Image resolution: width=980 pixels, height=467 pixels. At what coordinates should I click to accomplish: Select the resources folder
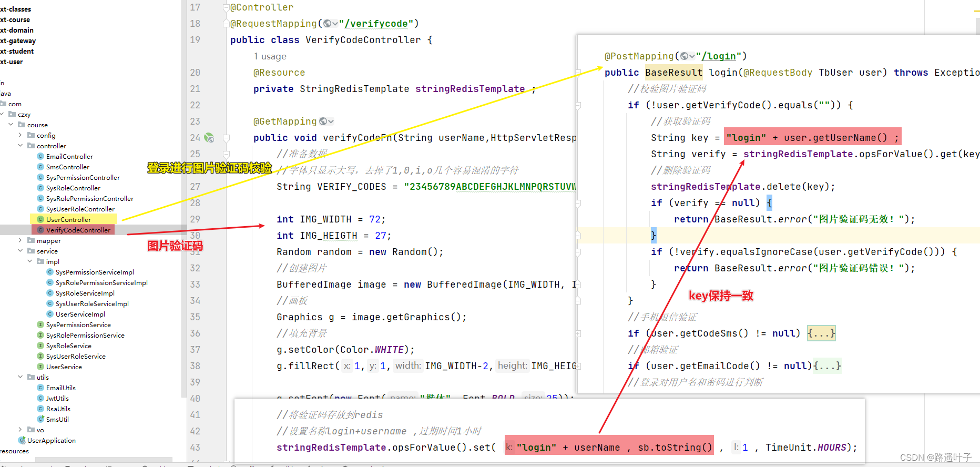15,451
